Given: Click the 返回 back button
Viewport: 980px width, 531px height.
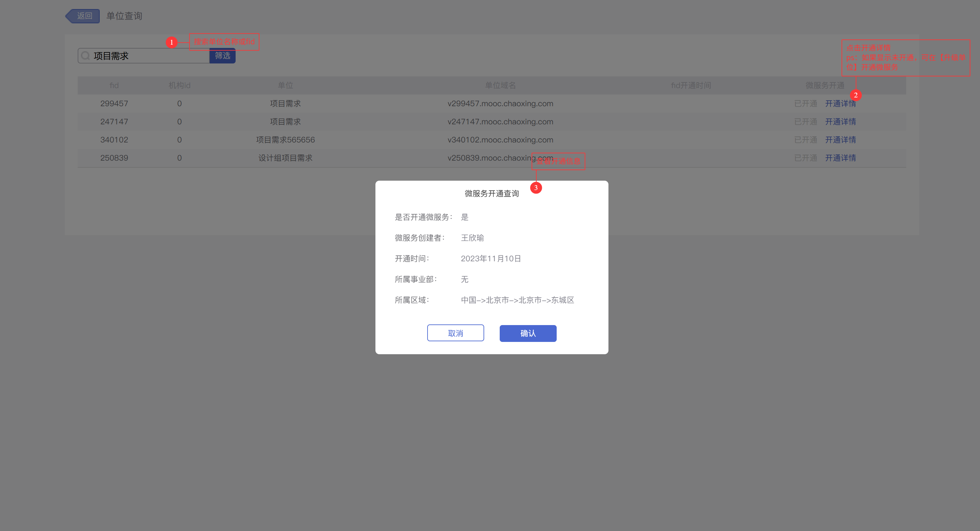Looking at the screenshot, I should 83,16.
